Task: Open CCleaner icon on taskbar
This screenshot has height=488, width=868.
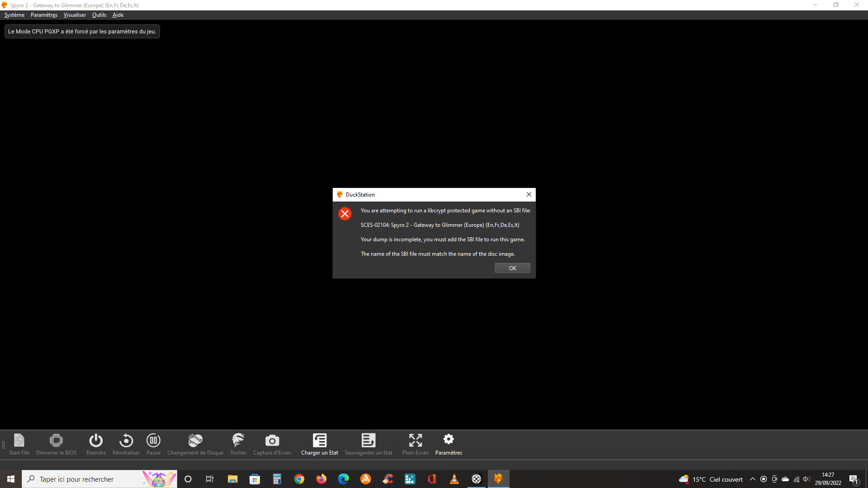Action: pos(388,479)
